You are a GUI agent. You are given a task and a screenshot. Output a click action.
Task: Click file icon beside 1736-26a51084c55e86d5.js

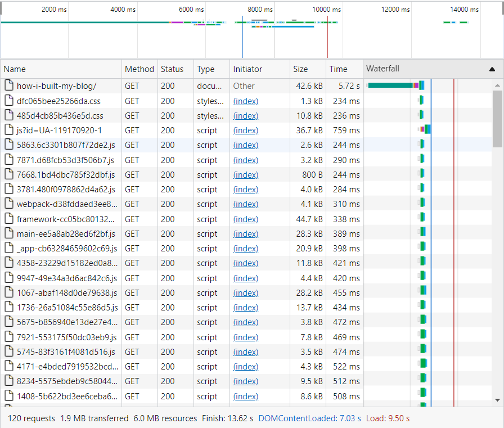click(9, 307)
